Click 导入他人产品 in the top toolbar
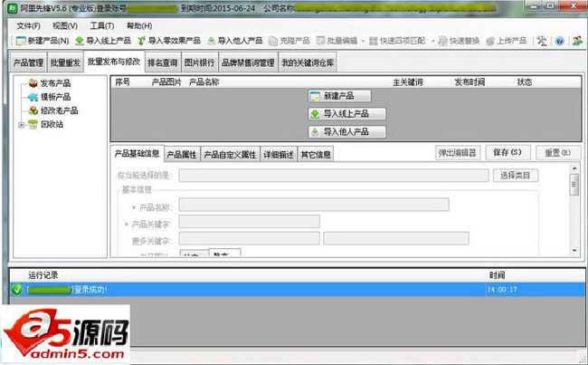This screenshot has height=365, width=588. [235, 41]
